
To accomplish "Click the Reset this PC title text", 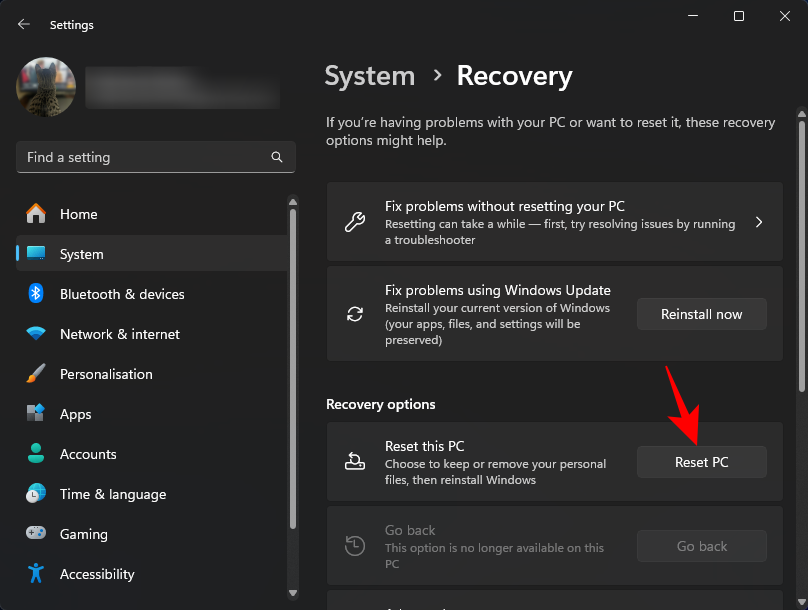I will click(x=424, y=446).
